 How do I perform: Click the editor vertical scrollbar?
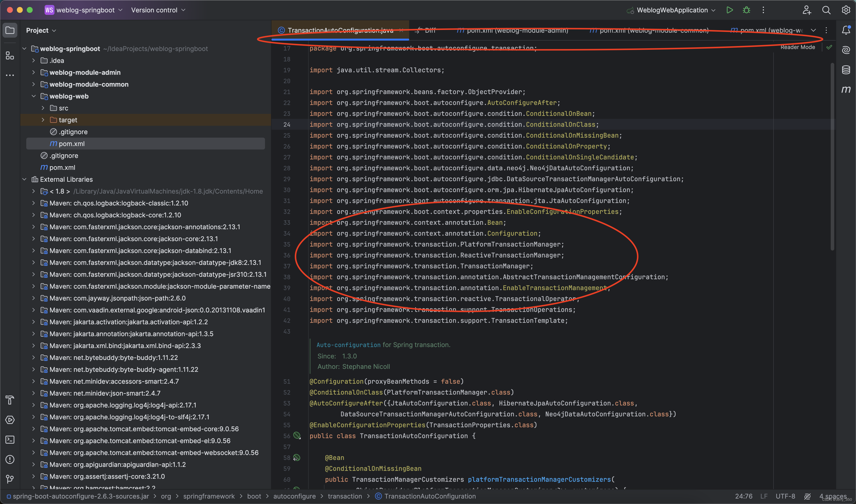[x=832, y=156]
